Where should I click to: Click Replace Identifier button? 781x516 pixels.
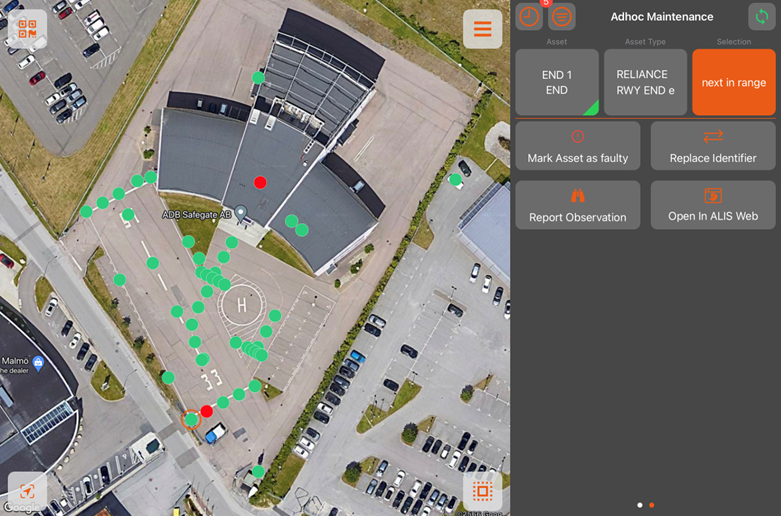pos(713,146)
